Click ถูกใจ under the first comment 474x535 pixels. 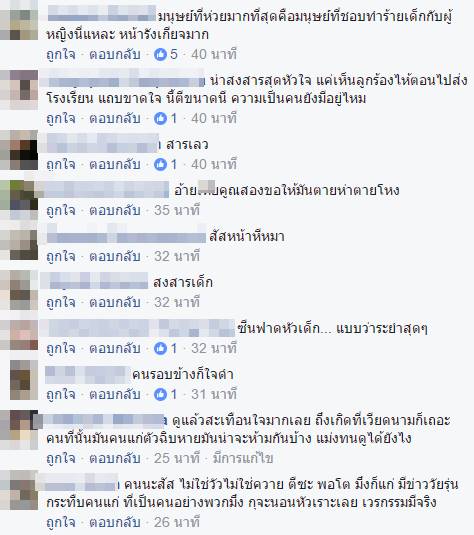click(x=61, y=54)
